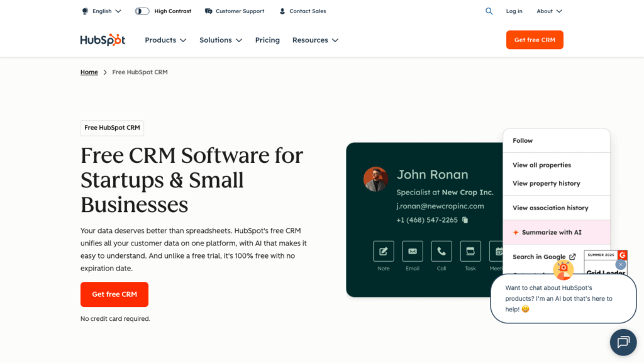Click the HubSpot logo
The height and width of the screenshot is (363, 644).
point(103,40)
